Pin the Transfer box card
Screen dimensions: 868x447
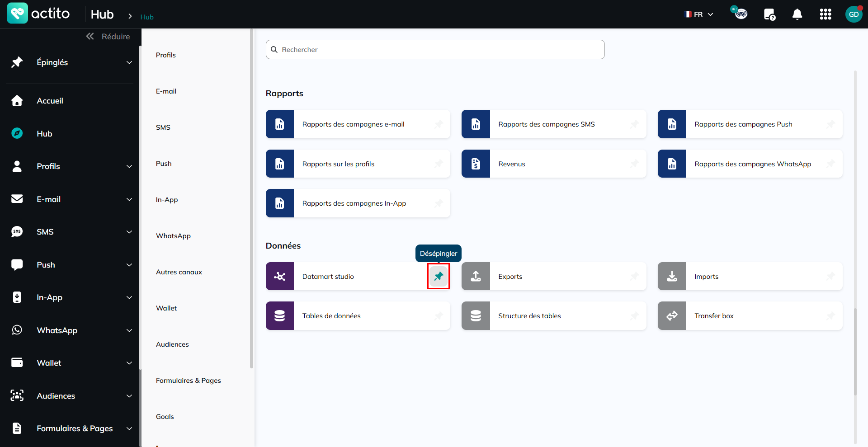pyautogui.click(x=831, y=316)
